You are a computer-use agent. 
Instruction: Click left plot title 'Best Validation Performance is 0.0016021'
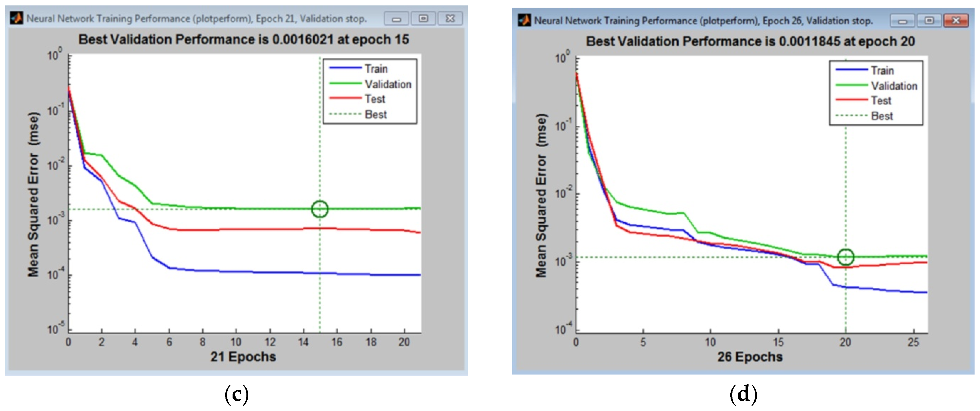click(x=243, y=39)
